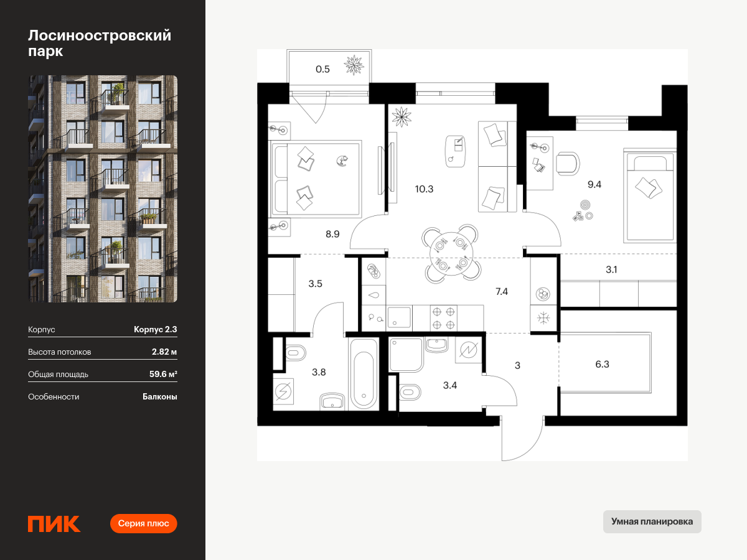Click the double bed in bedroom
This screenshot has width=747, height=560.
pos(315,179)
